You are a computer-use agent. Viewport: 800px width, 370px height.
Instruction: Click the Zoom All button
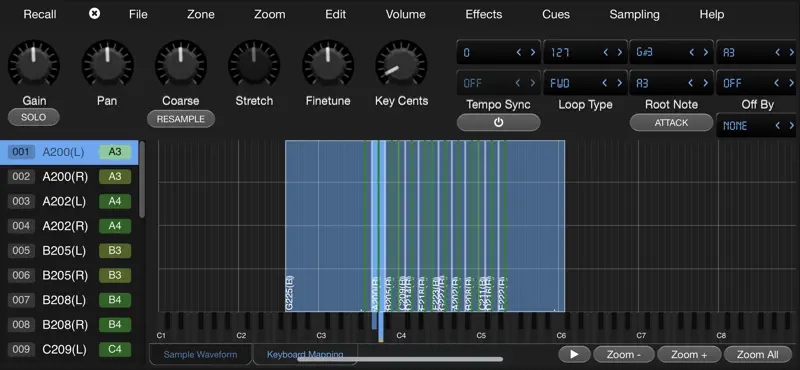(758, 354)
